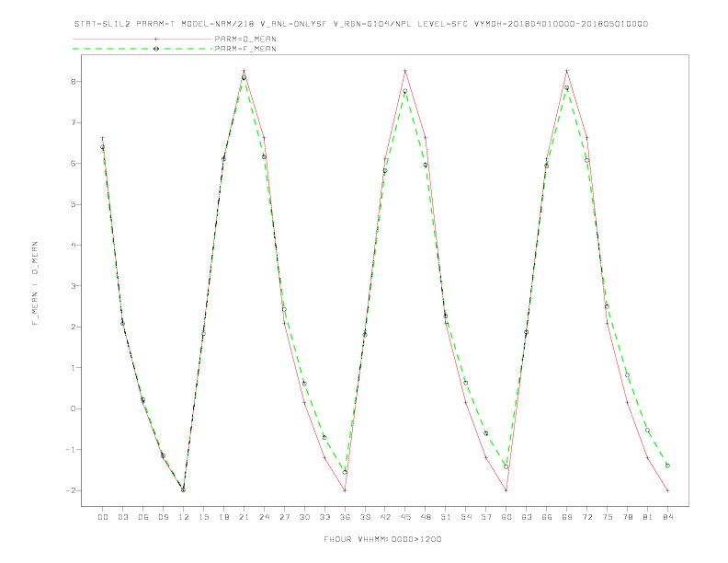Click x-axis tick label 72
Image resolution: width=728 pixels, height=563 pixels.
pyautogui.click(x=587, y=517)
